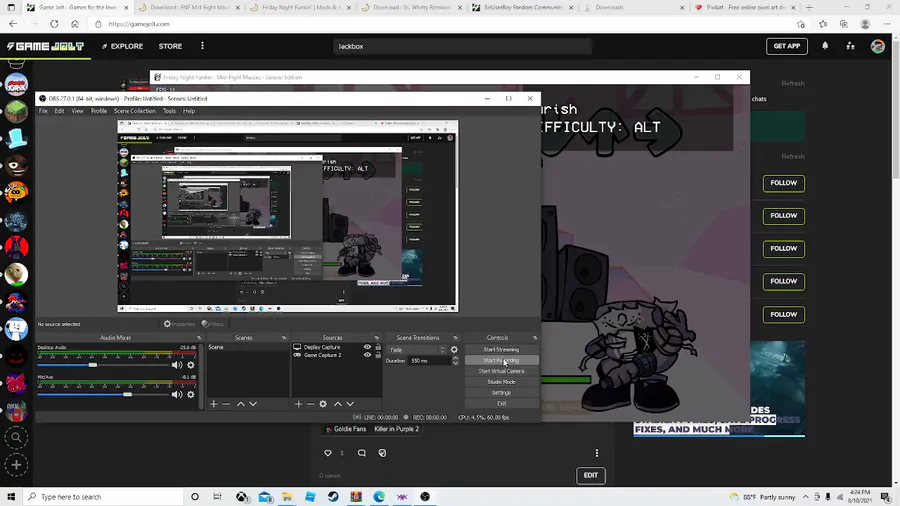
Task: Open OBS View menu
Action: tap(77, 111)
